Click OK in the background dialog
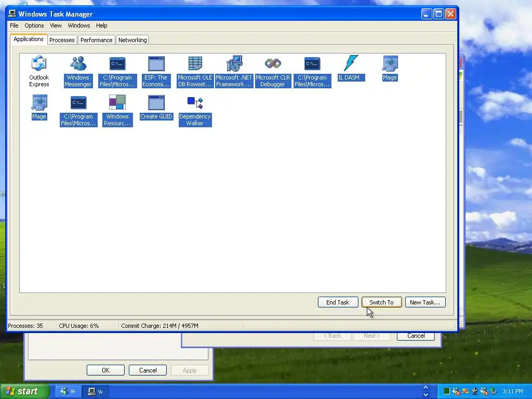This screenshot has width=532, height=399. (105, 370)
